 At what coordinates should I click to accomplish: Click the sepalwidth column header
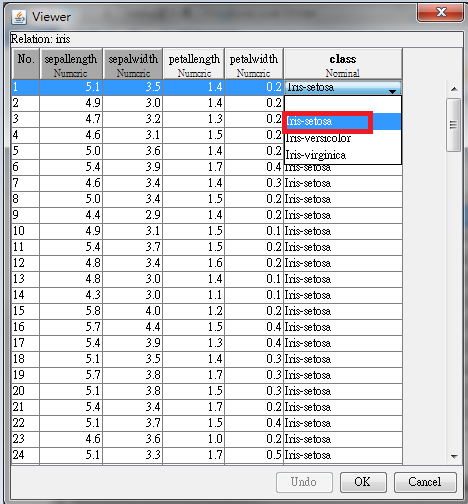click(133, 64)
